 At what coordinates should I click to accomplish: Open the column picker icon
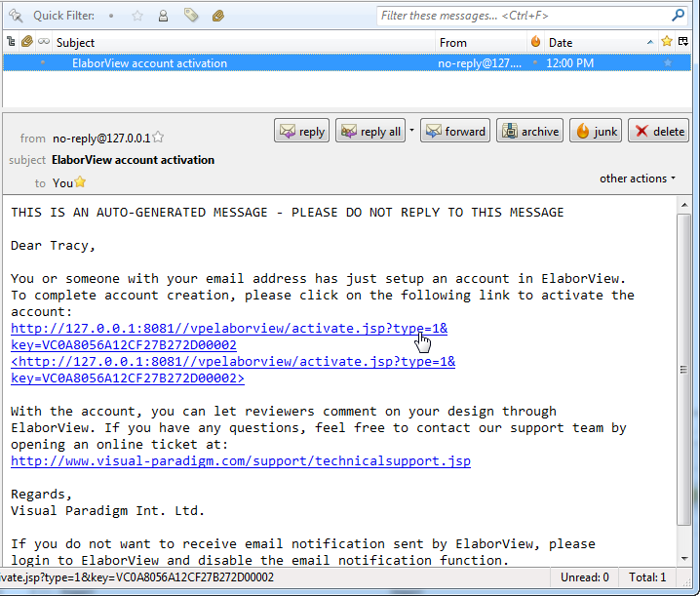click(683, 42)
